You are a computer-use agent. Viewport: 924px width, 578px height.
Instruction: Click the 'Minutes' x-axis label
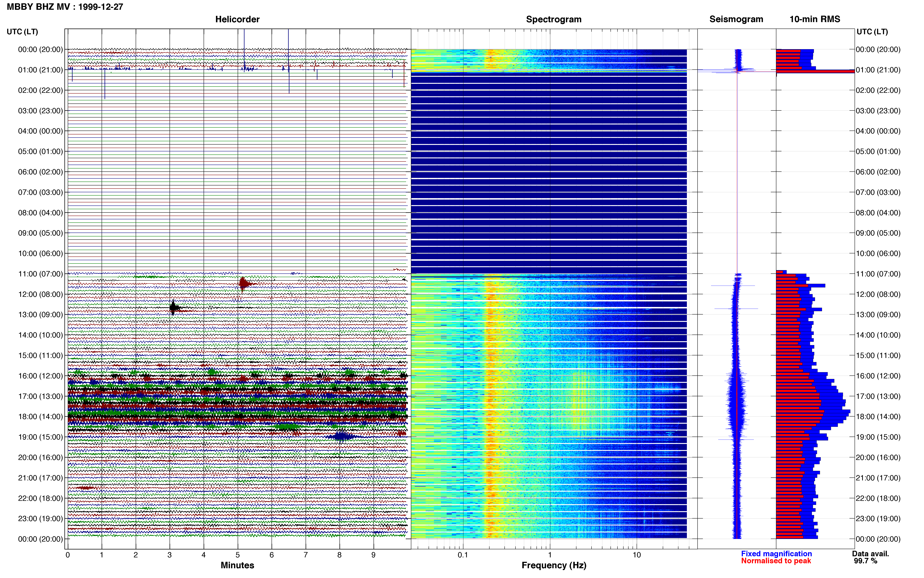pyautogui.click(x=237, y=565)
